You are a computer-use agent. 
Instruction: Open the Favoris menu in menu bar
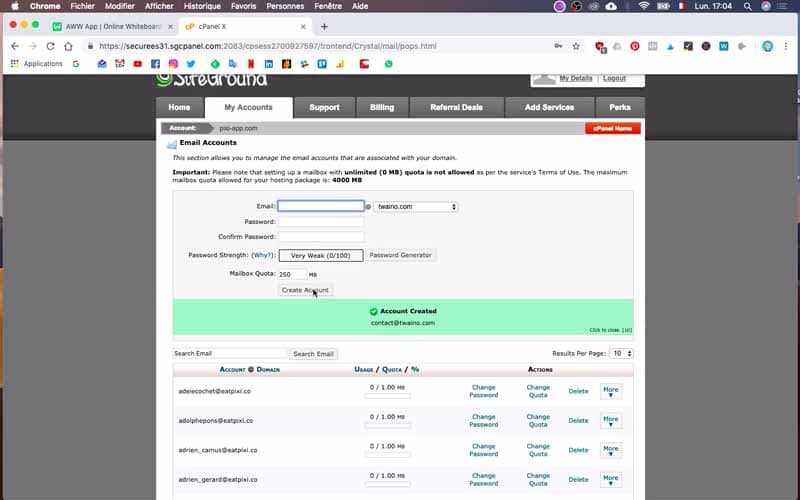click(243, 6)
